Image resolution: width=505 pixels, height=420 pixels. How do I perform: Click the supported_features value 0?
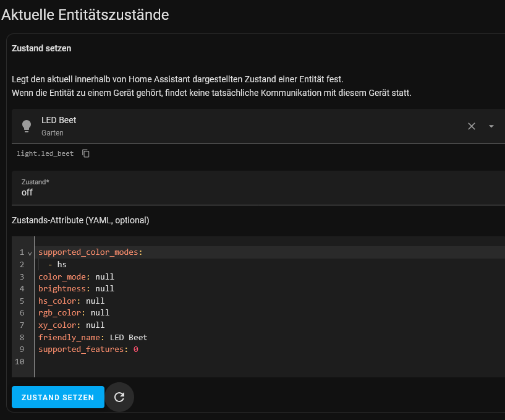(x=136, y=349)
